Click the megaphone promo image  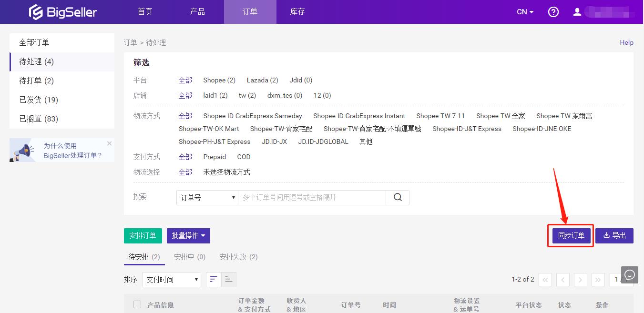(x=22, y=151)
